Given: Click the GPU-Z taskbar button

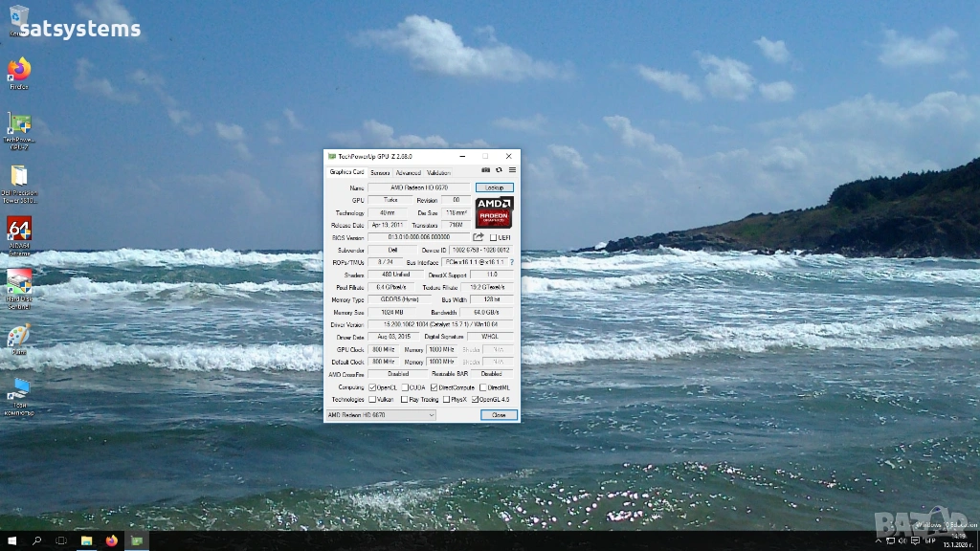Looking at the screenshot, I should tap(137, 540).
